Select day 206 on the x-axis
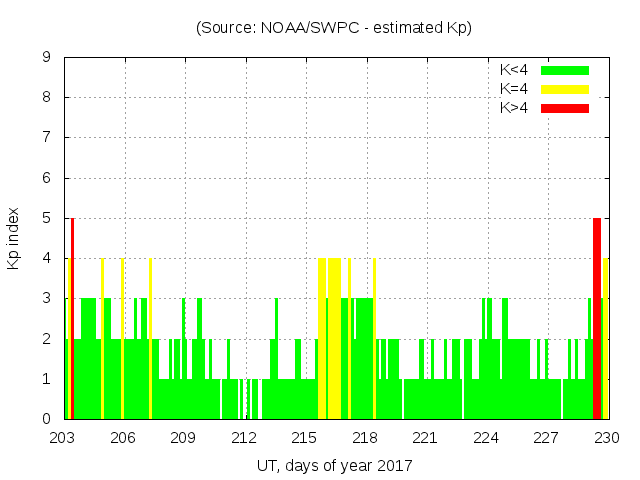 pyautogui.click(x=124, y=438)
